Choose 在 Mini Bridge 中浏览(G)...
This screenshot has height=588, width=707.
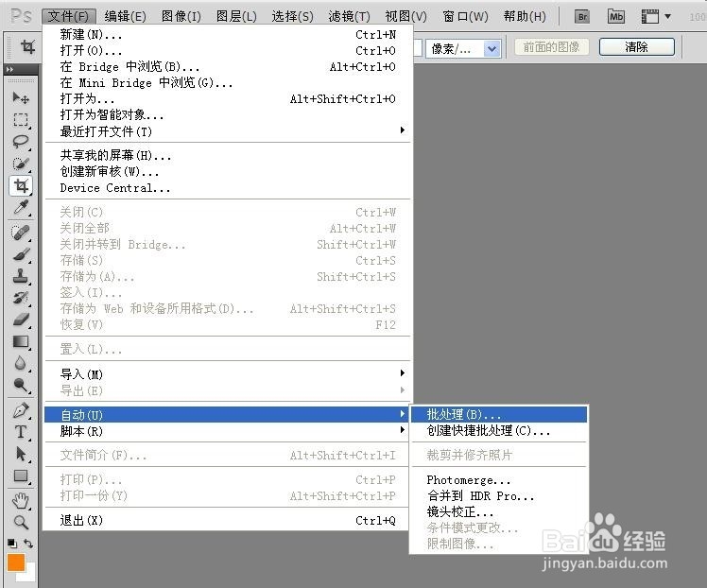coord(228,83)
